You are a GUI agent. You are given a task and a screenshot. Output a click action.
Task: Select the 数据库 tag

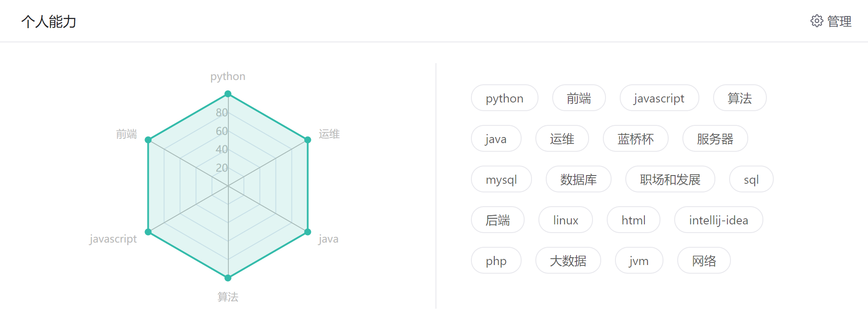point(578,179)
